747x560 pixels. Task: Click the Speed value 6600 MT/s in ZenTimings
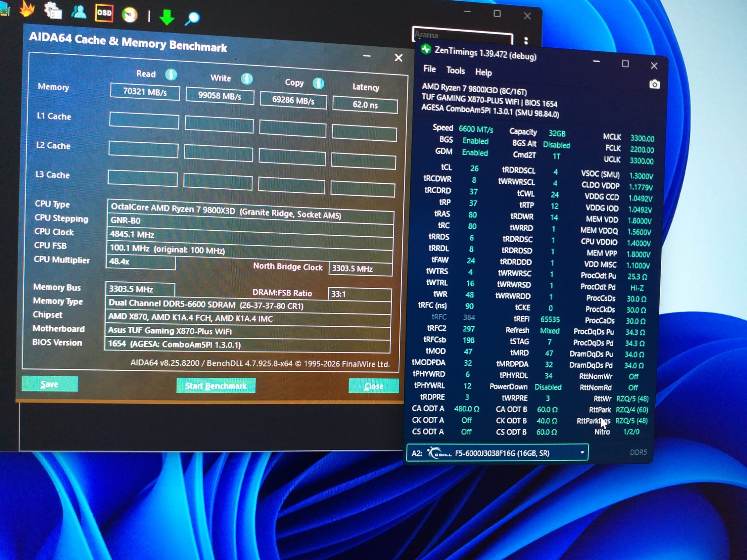[476, 129]
